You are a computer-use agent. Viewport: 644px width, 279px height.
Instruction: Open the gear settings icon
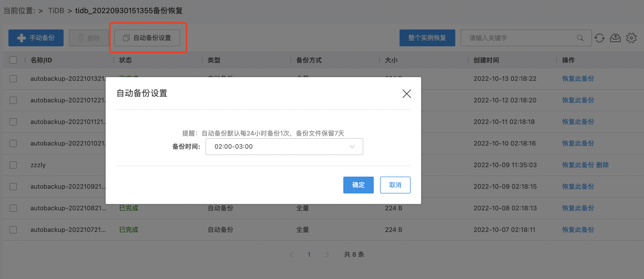click(631, 38)
